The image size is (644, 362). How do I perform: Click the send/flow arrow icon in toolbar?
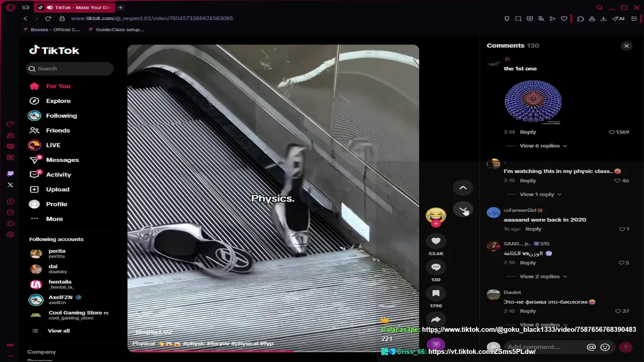[x=552, y=19]
